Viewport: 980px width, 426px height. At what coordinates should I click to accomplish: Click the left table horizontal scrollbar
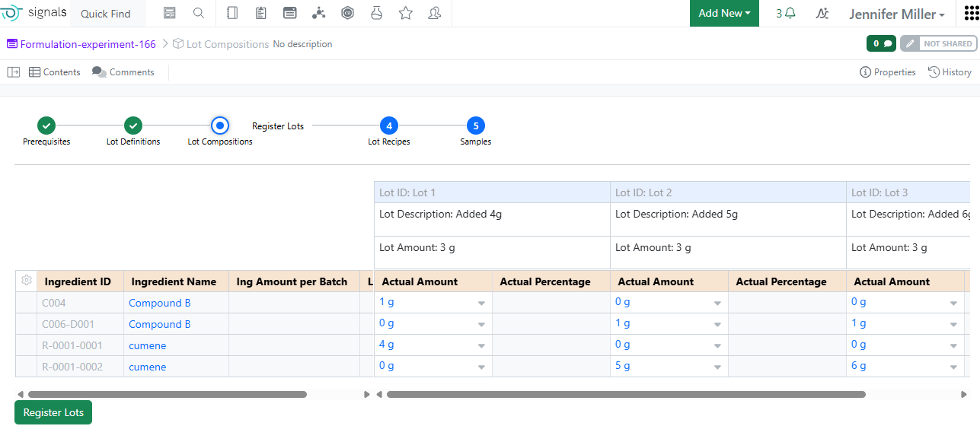pyautogui.click(x=167, y=394)
